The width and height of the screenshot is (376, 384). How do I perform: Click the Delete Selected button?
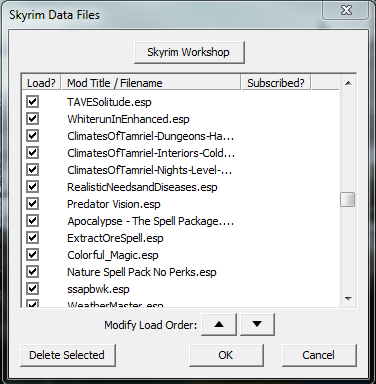pyautogui.click(x=68, y=355)
